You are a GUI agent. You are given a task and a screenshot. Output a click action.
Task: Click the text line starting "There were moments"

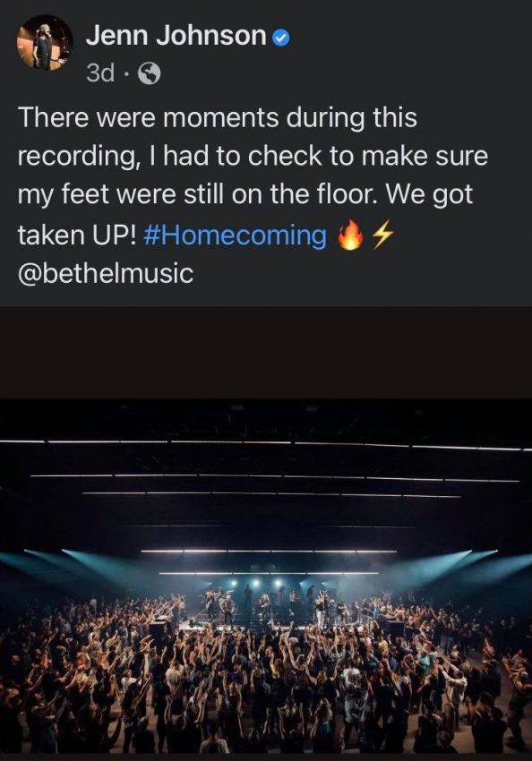(x=218, y=118)
